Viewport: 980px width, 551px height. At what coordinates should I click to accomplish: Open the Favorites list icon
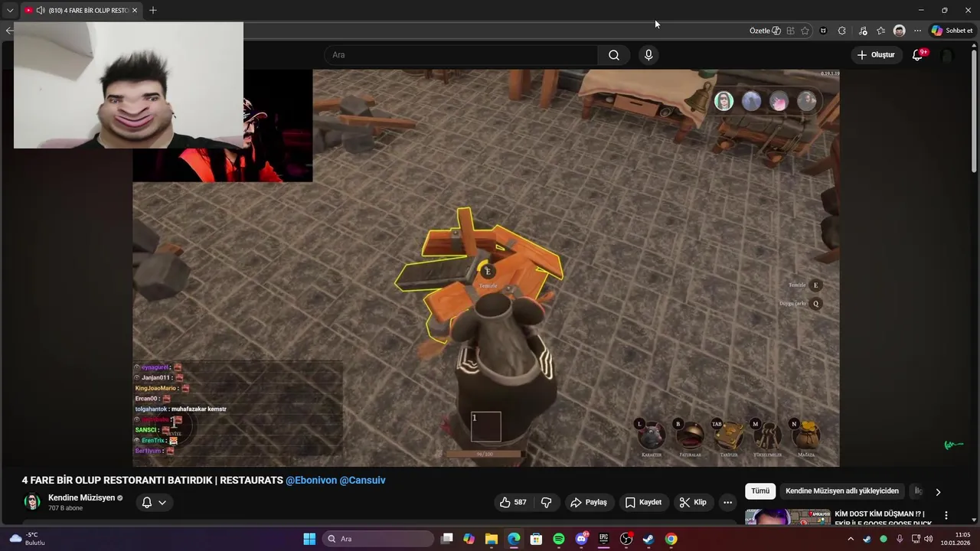881,31
